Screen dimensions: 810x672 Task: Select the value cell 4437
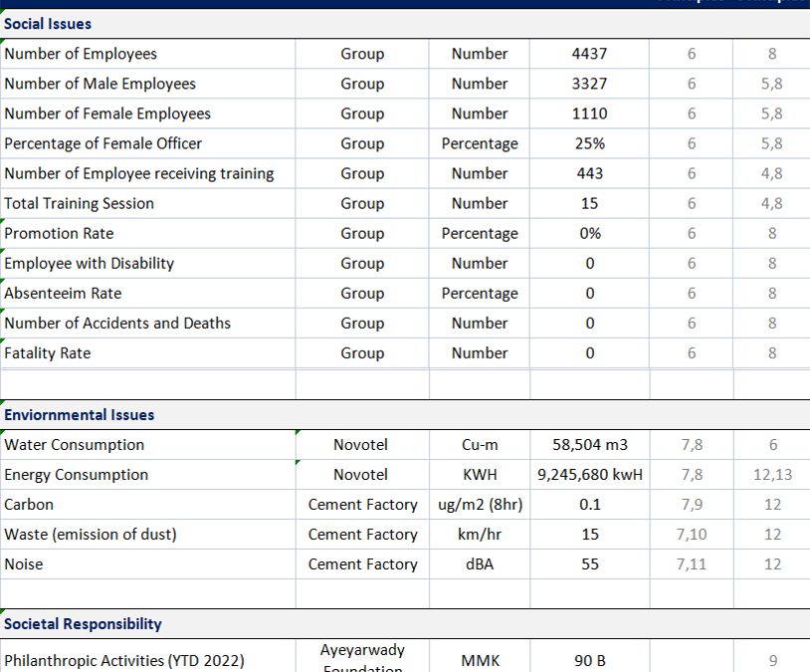pos(589,54)
